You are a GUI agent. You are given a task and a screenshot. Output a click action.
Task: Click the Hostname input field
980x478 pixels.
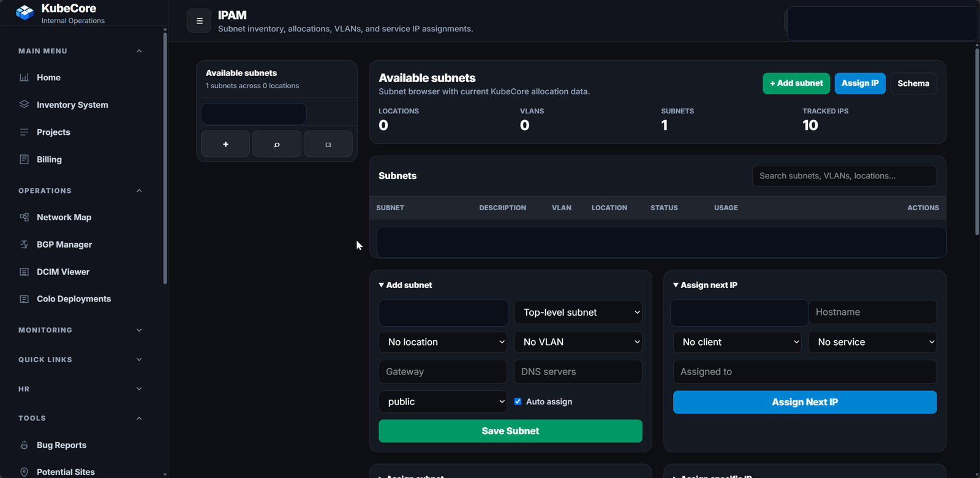(873, 312)
